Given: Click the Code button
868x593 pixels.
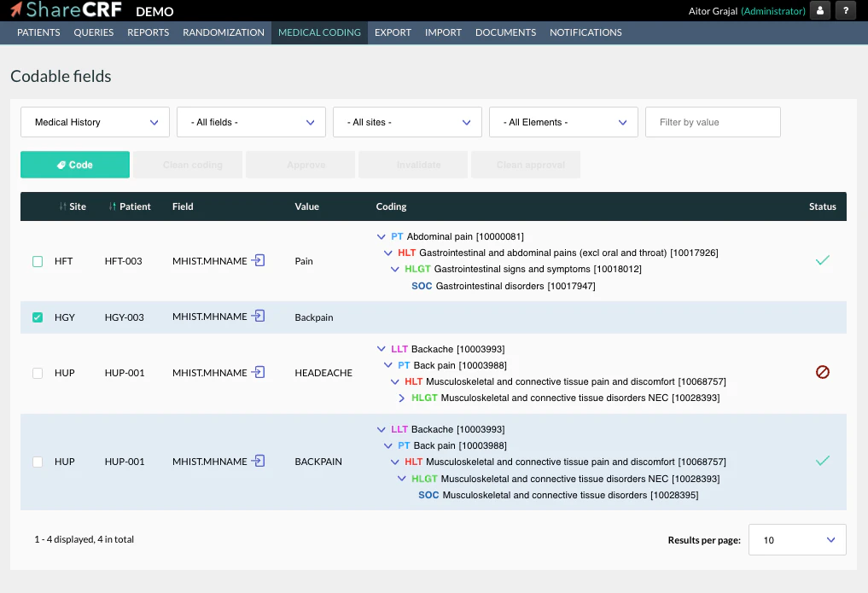Looking at the screenshot, I should [74, 164].
